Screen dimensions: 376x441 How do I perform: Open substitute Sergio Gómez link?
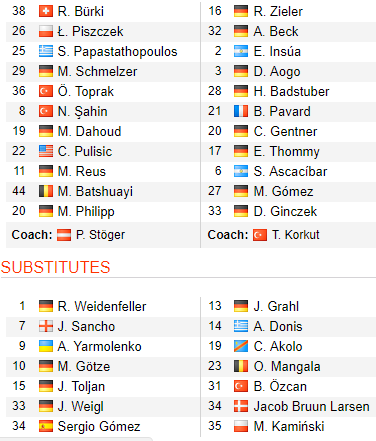click(99, 426)
